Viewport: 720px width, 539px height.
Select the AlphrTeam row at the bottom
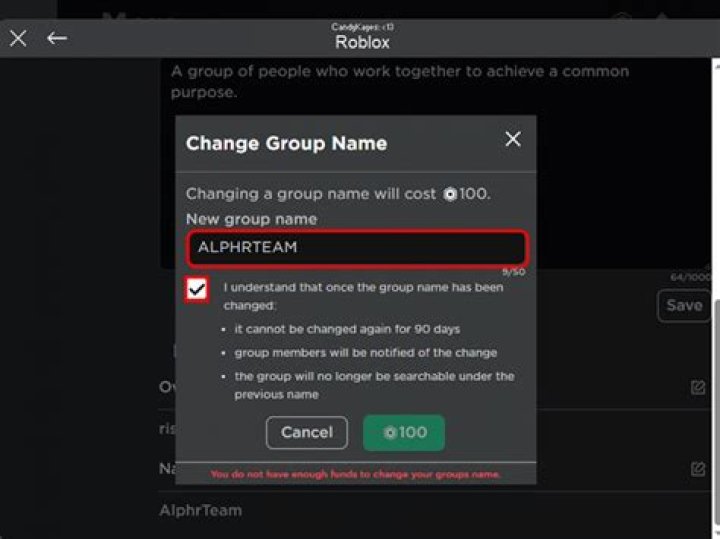click(x=200, y=510)
